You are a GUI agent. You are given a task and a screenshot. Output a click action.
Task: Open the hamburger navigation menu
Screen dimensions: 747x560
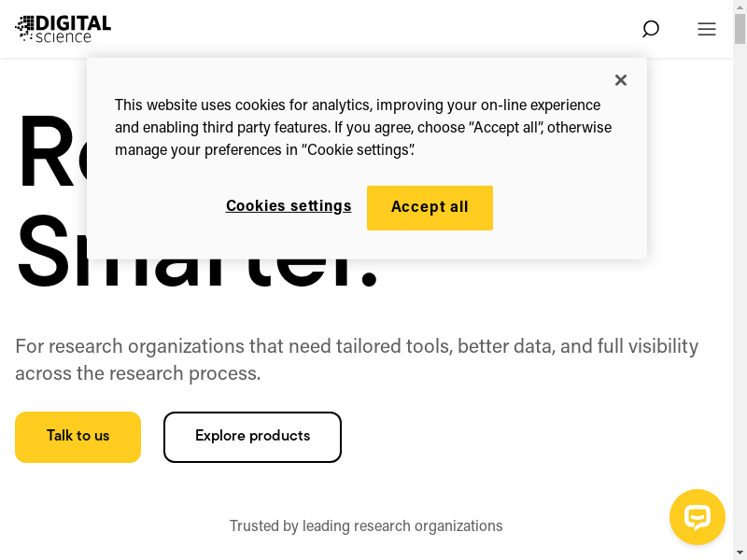coord(707,29)
